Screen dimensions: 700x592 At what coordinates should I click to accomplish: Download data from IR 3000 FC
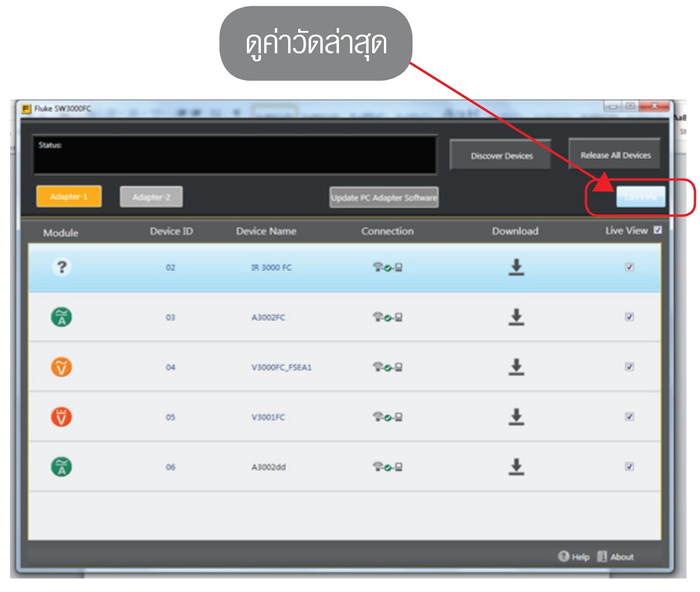pos(516,267)
